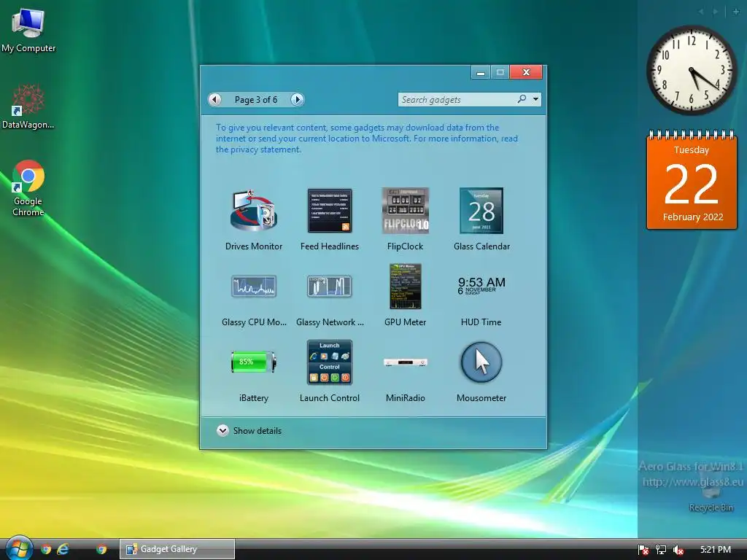Image resolution: width=747 pixels, height=560 pixels.
Task: Open the muted volume tray icon
Action: click(678, 550)
